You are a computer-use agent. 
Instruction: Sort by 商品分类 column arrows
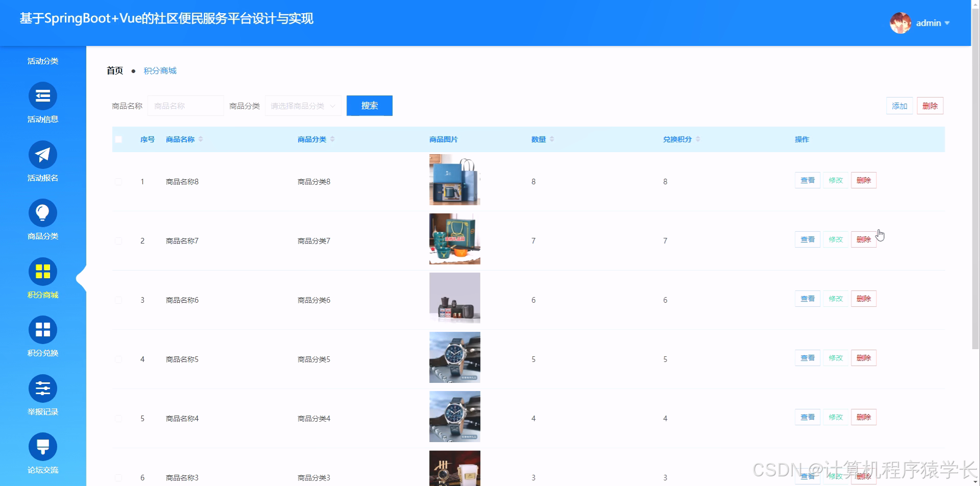[x=332, y=139]
